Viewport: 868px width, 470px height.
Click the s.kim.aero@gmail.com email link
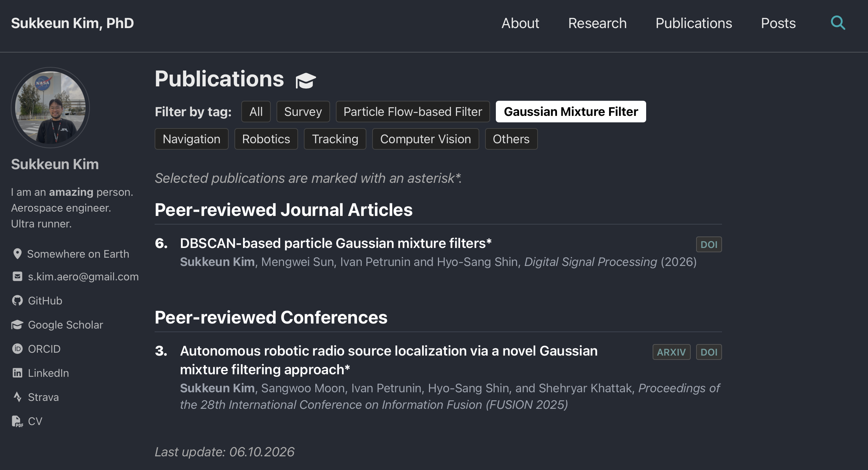click(x=83, y=276)
